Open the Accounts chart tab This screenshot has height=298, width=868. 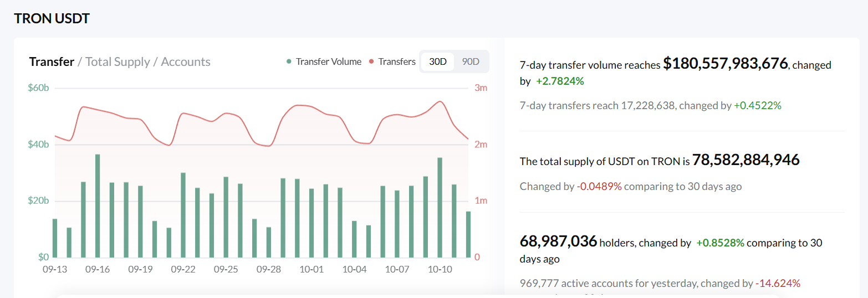click(186, 61)
